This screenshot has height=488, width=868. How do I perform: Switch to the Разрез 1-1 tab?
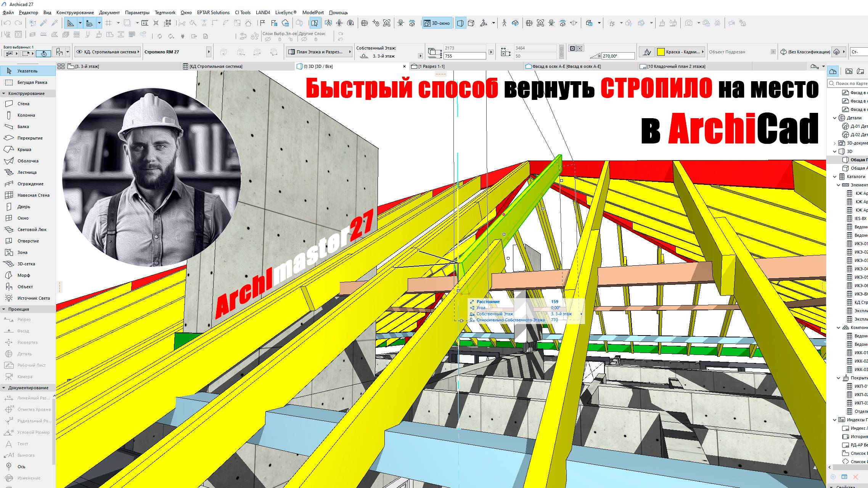(x=431, y=66)
